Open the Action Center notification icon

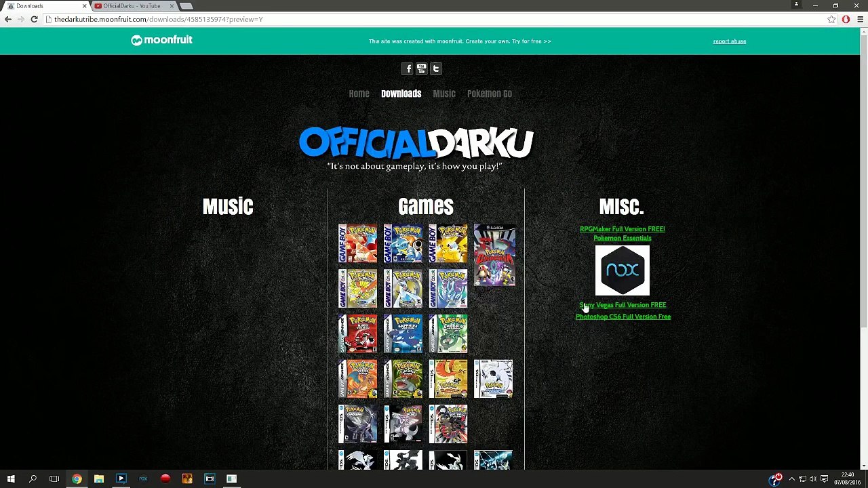pos(824,479)
